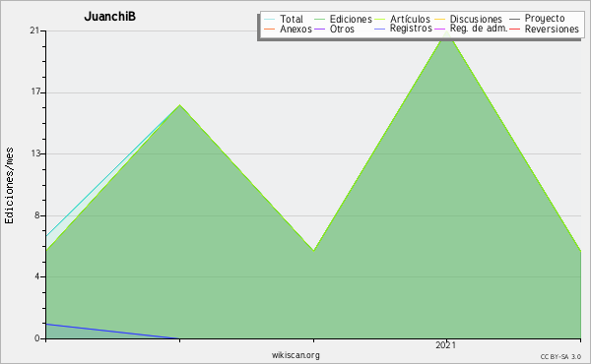This screenshot has height=364, width=591.
Task: Click the 2021 x-axis label
Action: pyautogui.click(x=446, y=344)
